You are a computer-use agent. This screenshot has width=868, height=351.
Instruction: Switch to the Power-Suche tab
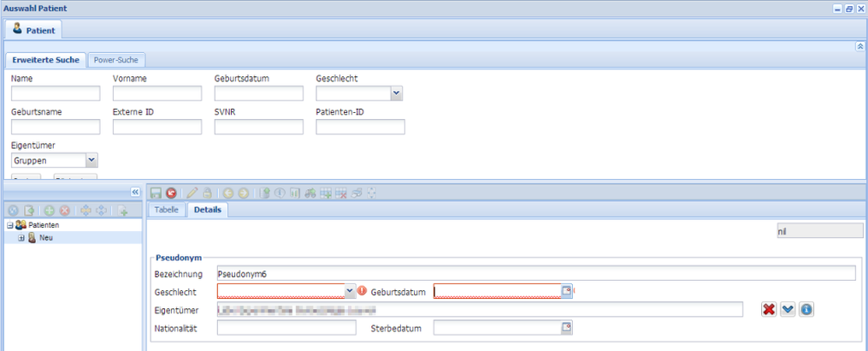click(x=119, y=60)
